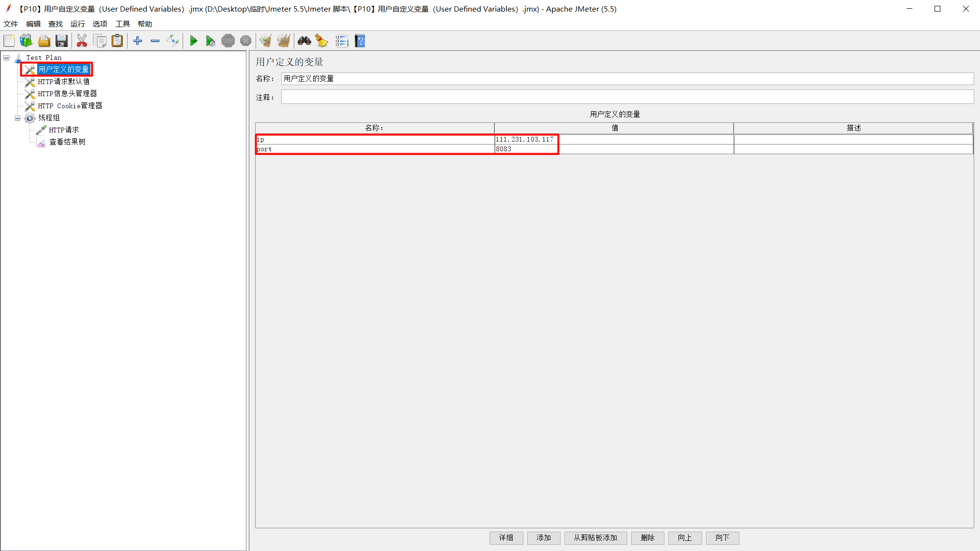
Task: Open the 帮助 menu
Action: click(145, 24)
